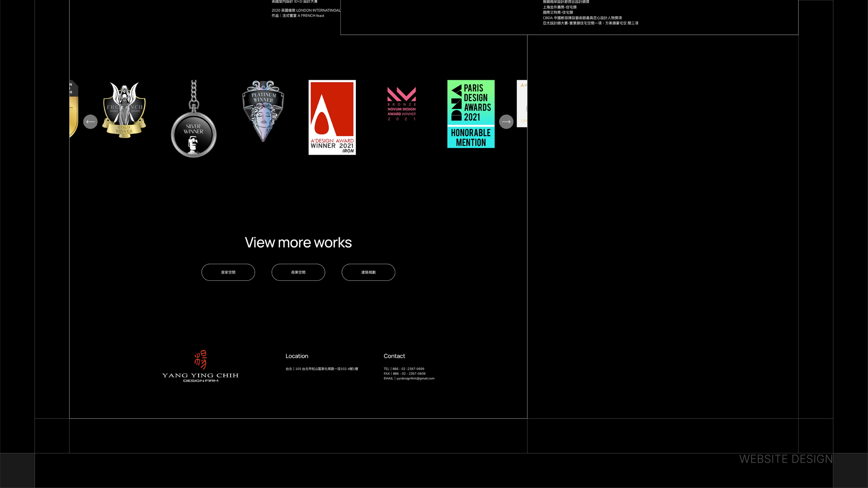
Task: Select the 商業空間 works button
Action: click(x=298, y=272)
